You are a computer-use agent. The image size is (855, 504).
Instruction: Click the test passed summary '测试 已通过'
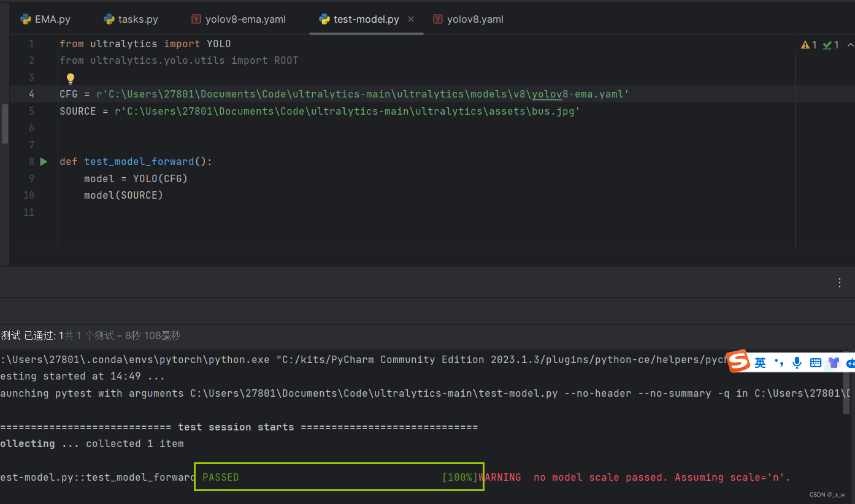28,335
